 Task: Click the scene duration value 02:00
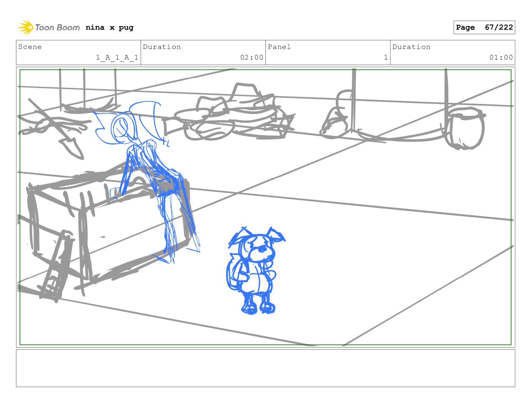(252, 57)
